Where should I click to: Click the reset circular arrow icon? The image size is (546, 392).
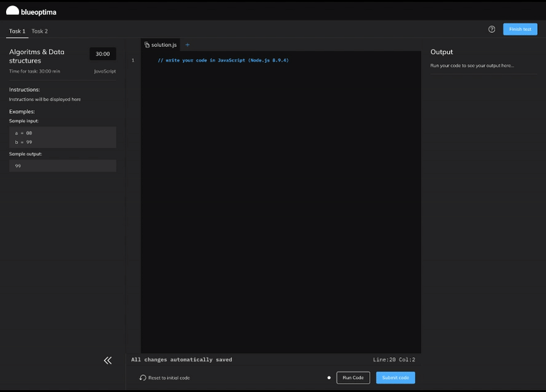(143, 378)
